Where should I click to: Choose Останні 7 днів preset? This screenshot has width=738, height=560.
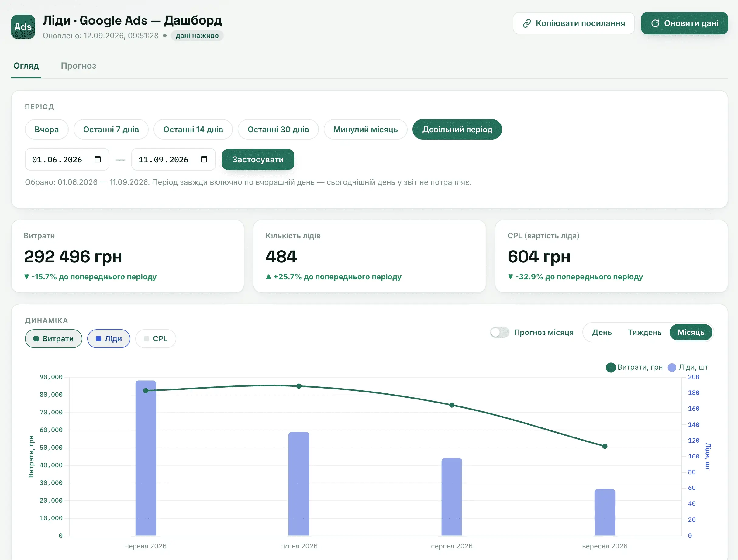click(x=111, y=130)
